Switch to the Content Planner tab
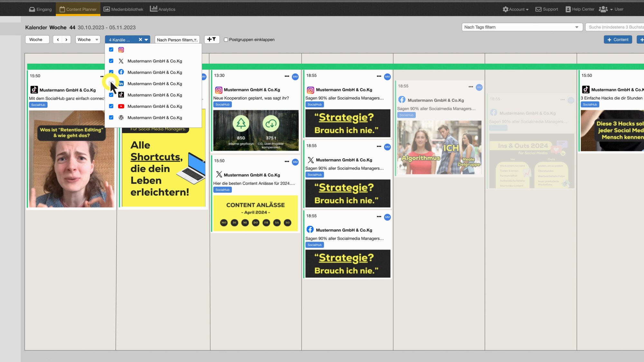The width and height of the screenshot is (644, 362). point(78,9)
